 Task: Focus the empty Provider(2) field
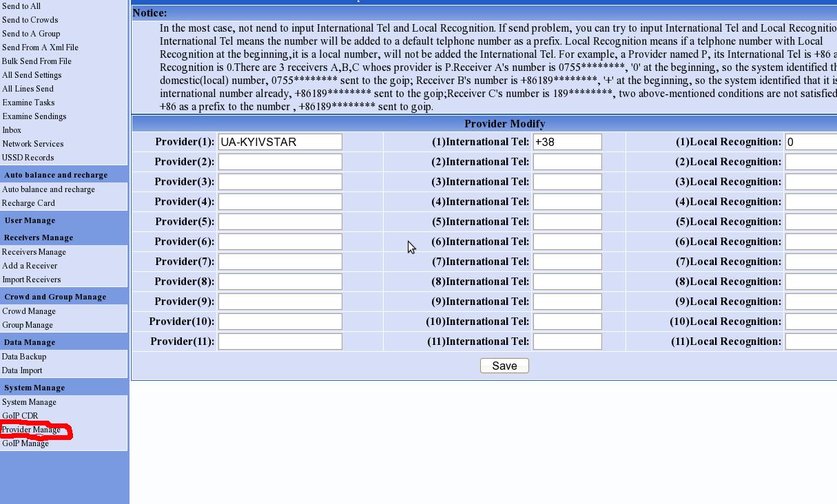(x=280, y=162)
